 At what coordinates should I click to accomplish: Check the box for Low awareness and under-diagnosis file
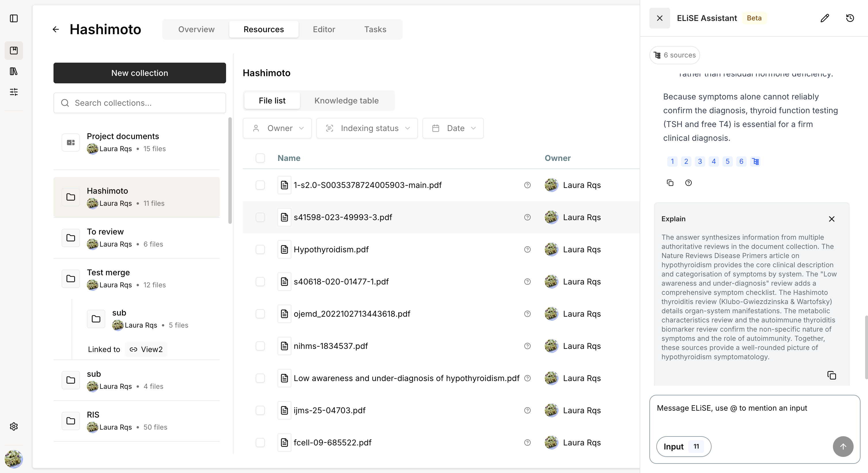pyautogui.click(x=260, y=378)
